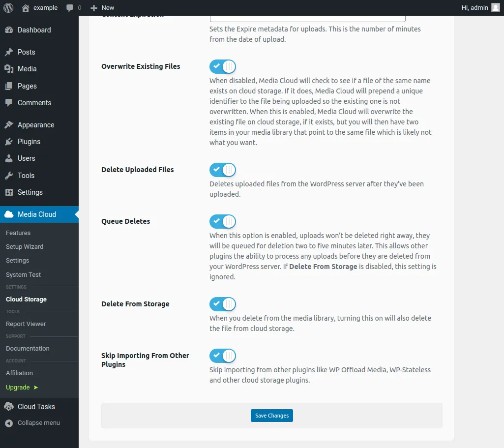Image resolution: width=504 pixels, height=448 pixels.
Task: Open the comments bubble icon in admin bar
Action: click(x=69, y=8)
